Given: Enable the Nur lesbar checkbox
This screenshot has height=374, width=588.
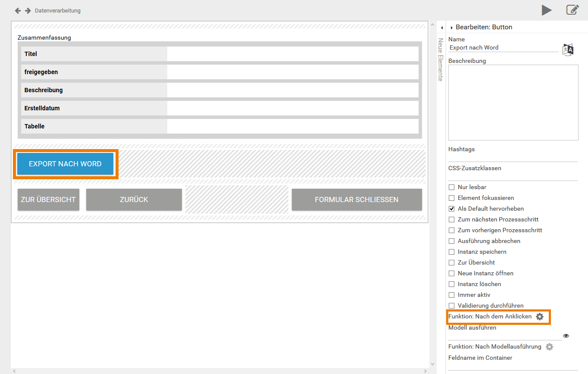Looking at the screenshot, I should coord(451,187).
